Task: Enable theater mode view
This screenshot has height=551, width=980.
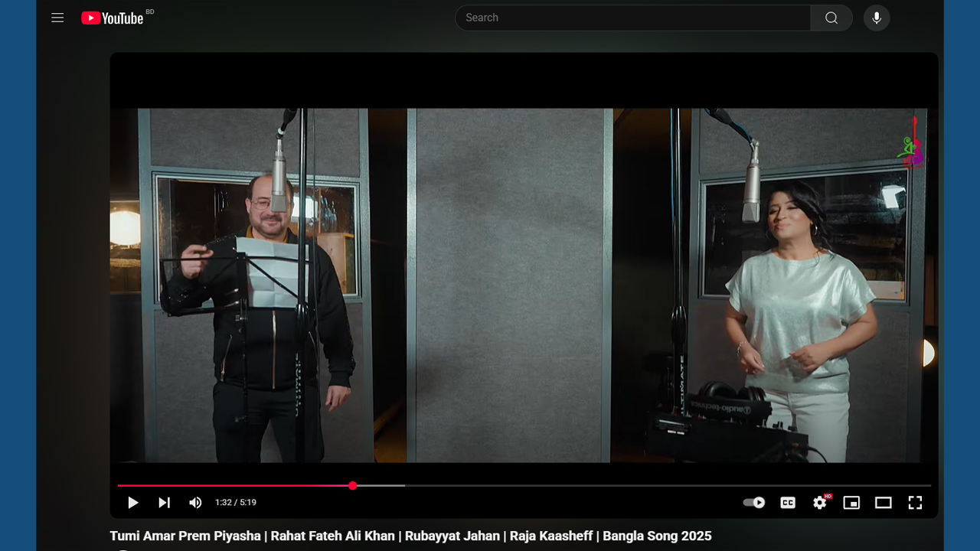Action: click(x=884, y=503)
